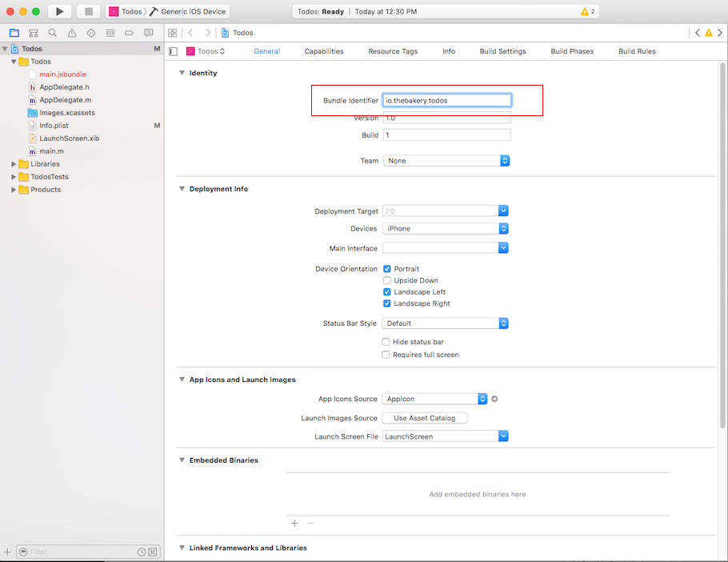Collapse the Embedded Binaries section
The width and height of the screenshot is (728, 562).
(x=182, y=460)
